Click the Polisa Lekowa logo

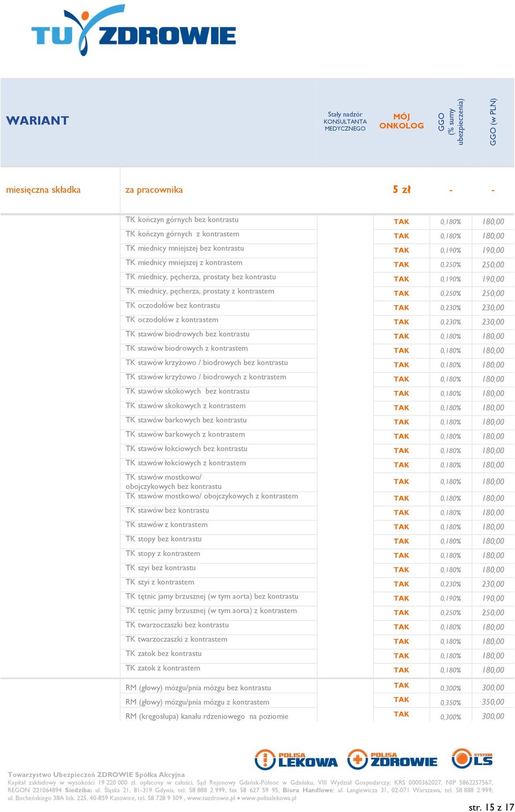point(296,759)
